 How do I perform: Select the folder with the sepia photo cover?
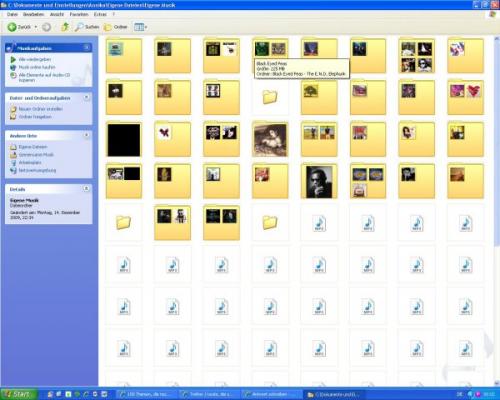(270, 139)
